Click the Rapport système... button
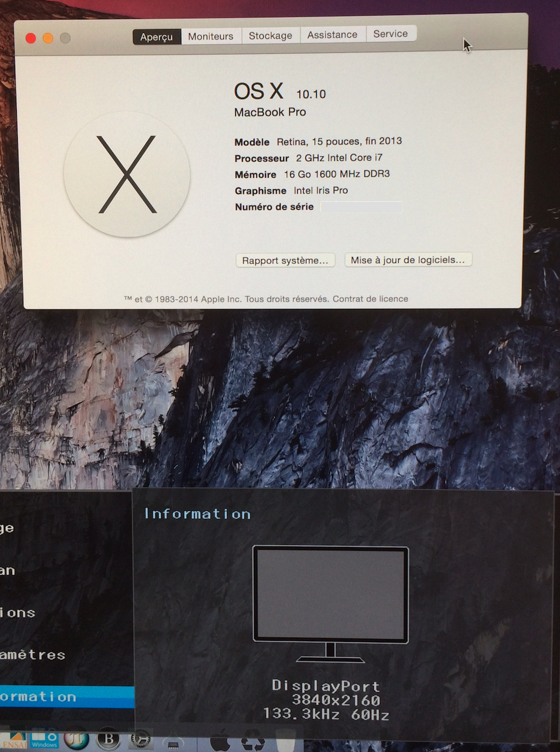The height and width of the screenshot is (752, 560). [x=285, y=261]
